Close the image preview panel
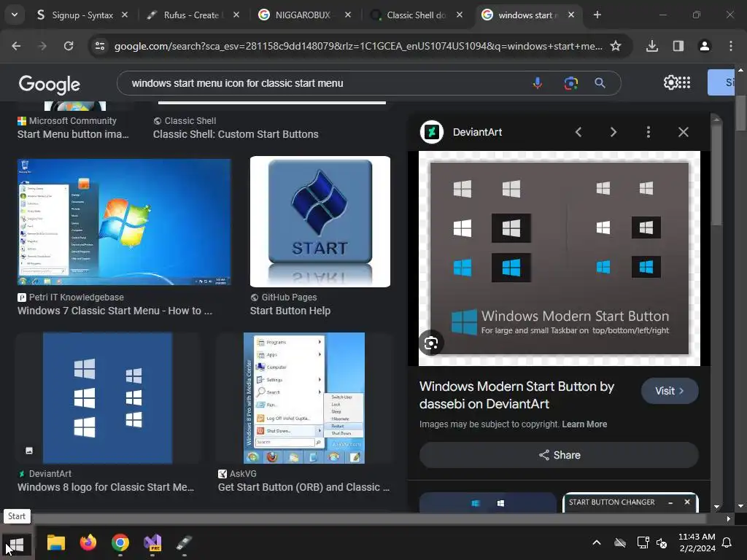This screenshot has height=560, width=747. (683, 132)
